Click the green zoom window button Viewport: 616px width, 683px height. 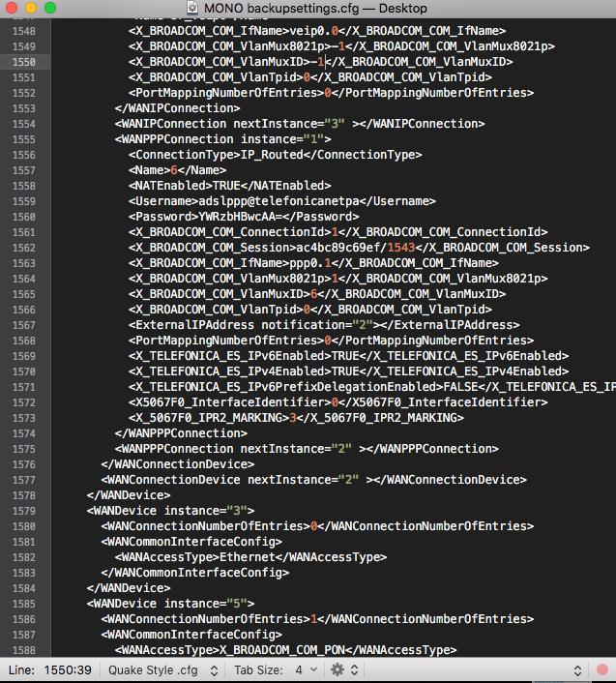pos(50,8)
